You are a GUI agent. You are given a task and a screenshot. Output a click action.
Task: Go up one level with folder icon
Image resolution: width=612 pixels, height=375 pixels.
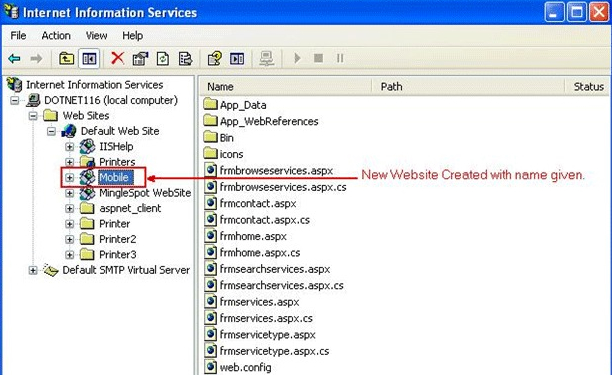tap(66, 59)
